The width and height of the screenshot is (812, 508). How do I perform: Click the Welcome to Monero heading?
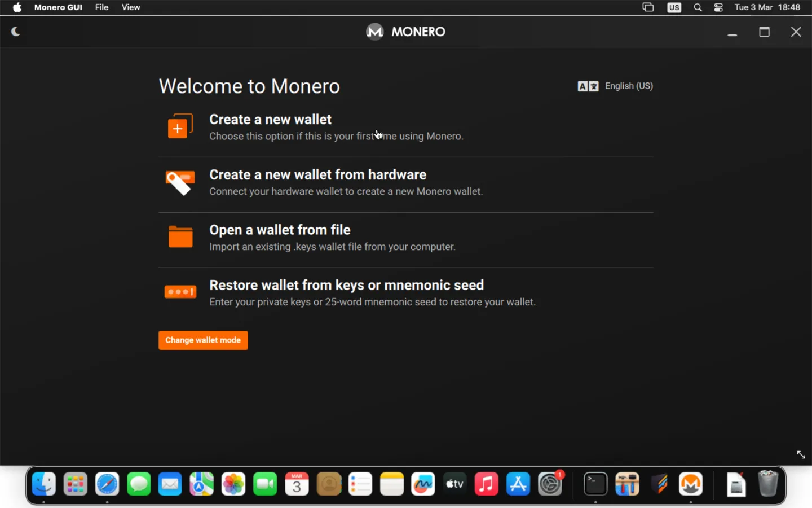coord(249,86)
